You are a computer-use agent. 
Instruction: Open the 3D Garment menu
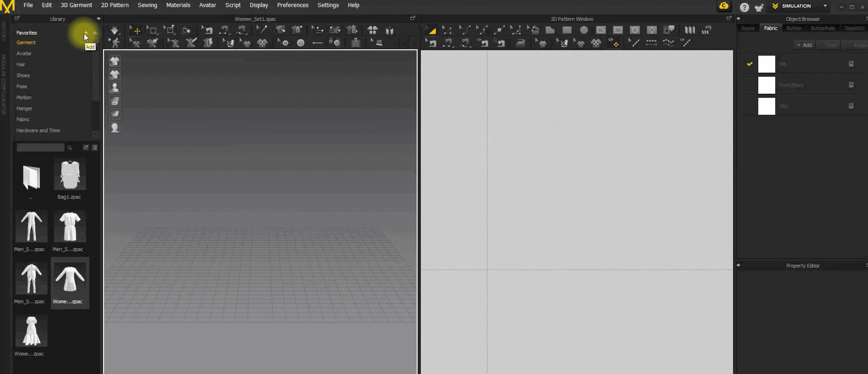(76, 5)
